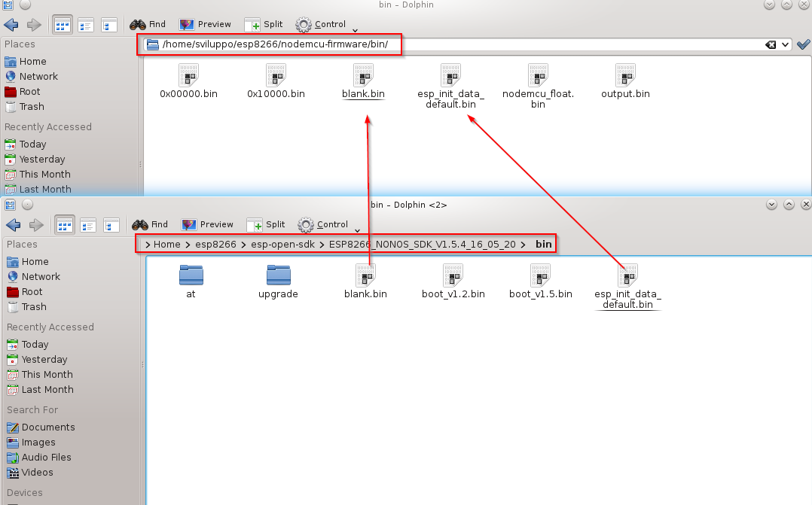Screen dimensions: 812x505
Task: Click Find binoculars in Dolphin <2> window
Action: click(x=149, y=224)
